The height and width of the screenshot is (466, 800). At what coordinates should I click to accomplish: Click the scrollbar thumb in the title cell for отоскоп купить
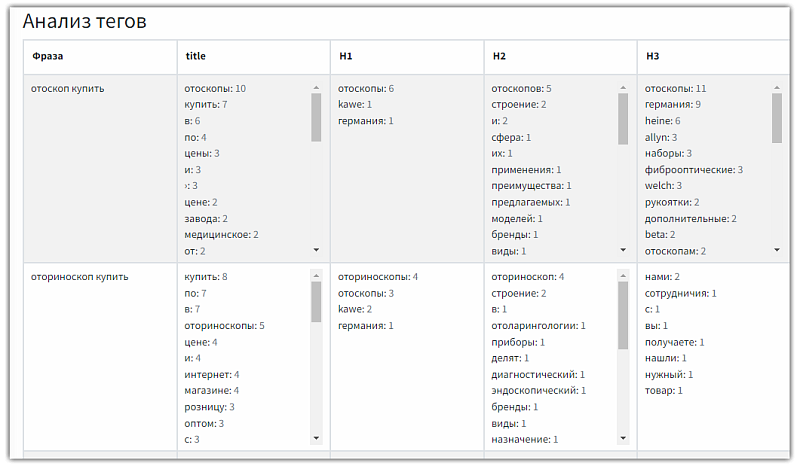tap(316, 118)
